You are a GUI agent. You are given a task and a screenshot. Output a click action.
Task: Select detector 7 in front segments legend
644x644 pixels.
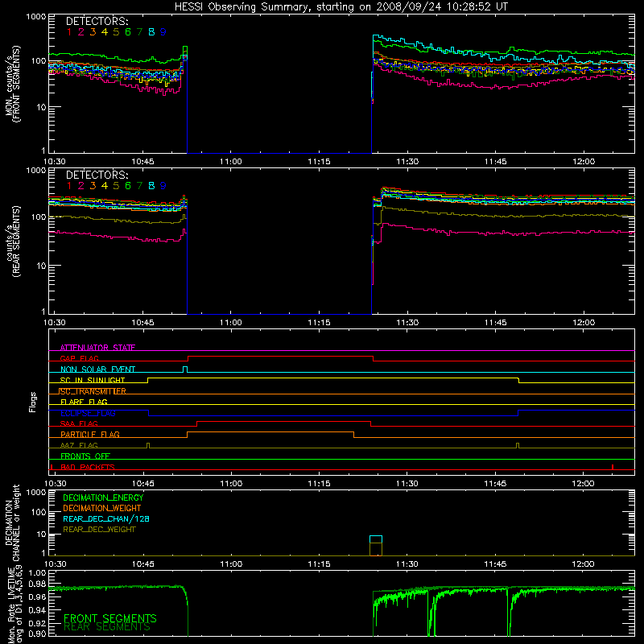(x=139, y=32)
